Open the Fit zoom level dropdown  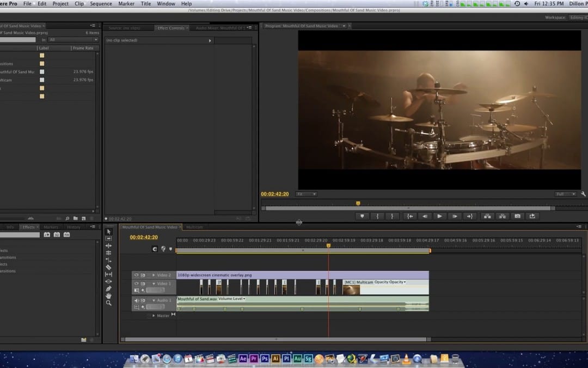coord(307,194)
